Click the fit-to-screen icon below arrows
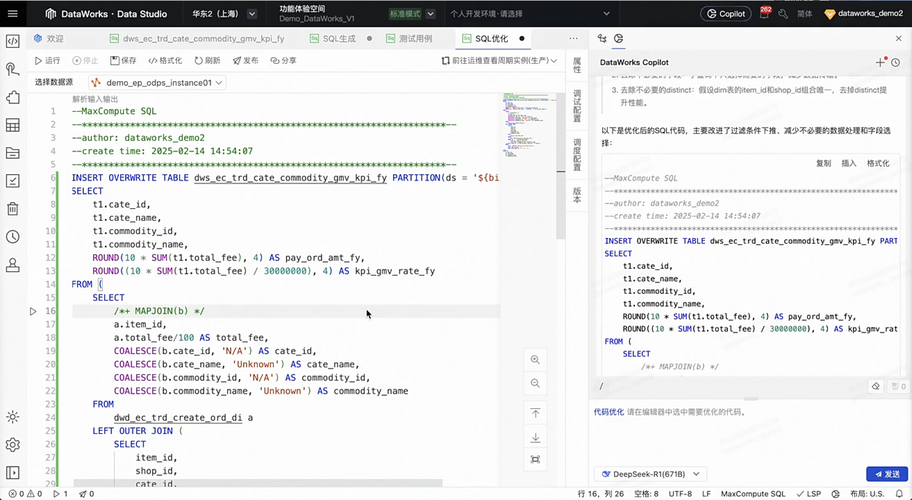Screen dimensions: 912x500 coord(536,459)
